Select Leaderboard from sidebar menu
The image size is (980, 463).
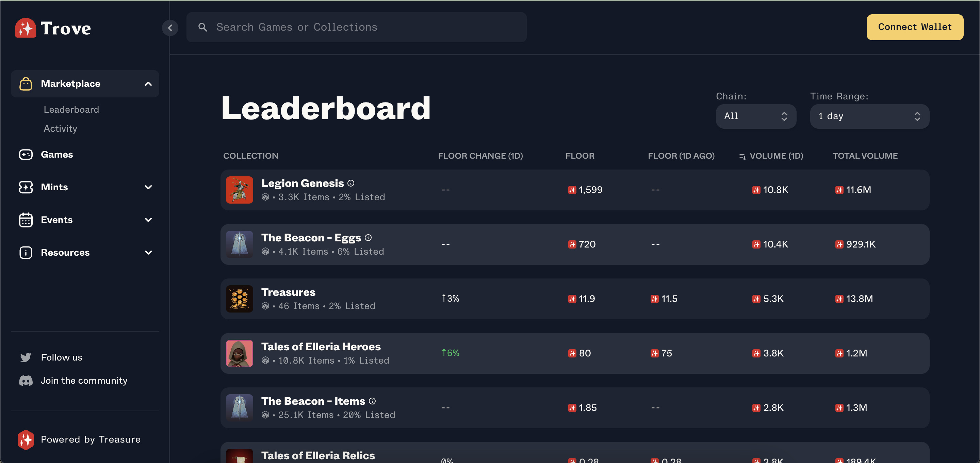[x=71, y=109]
